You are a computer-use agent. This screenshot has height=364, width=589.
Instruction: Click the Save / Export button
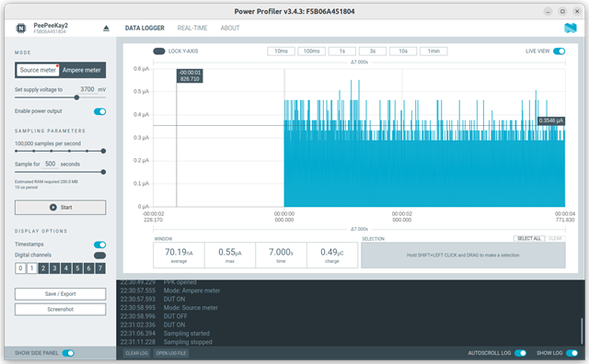[61, 294]
